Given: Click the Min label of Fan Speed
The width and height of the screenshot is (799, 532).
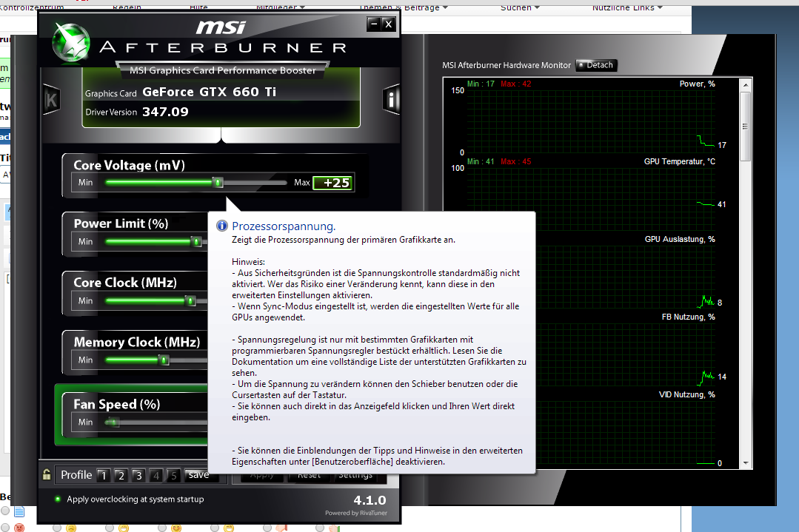Looking at the screenshot, I should [86, 422].
